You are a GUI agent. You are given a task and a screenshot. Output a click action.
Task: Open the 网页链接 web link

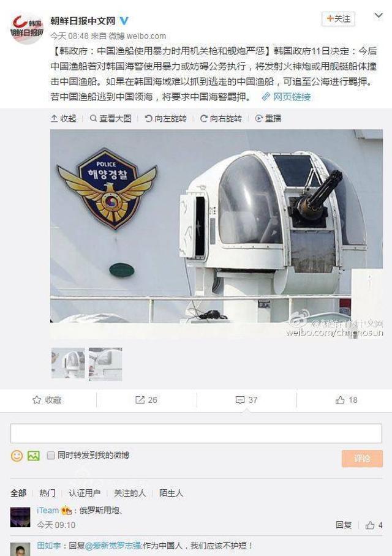[287, 97]
